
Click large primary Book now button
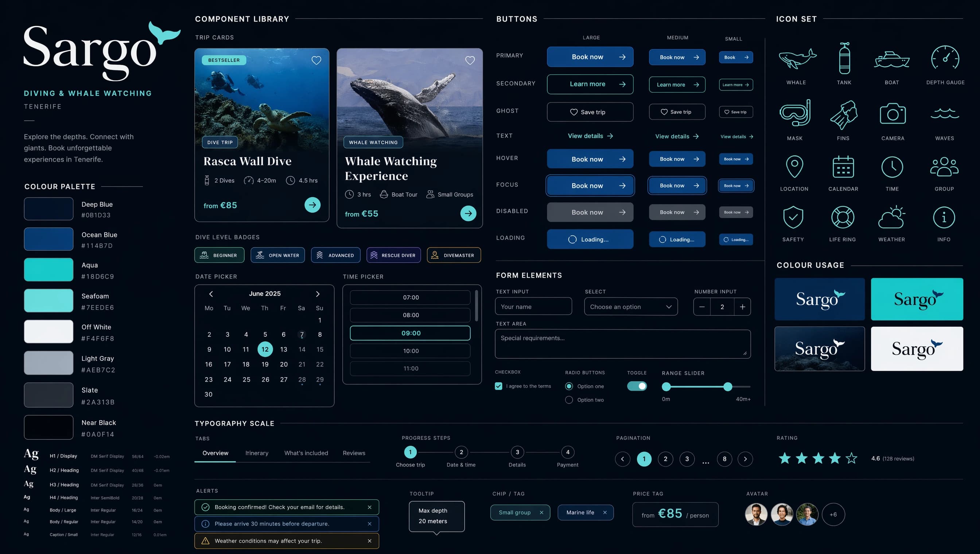(590, 57)
